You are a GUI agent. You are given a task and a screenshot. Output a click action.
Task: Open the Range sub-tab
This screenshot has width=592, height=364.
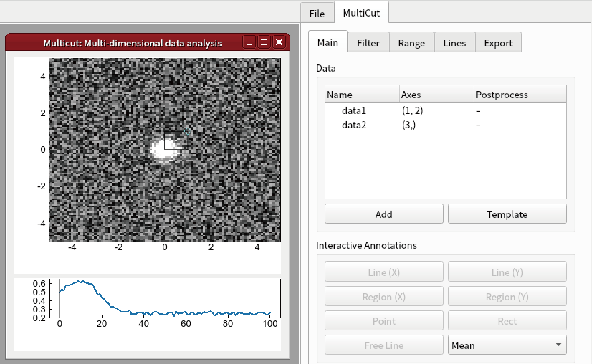tap(411, 43)
